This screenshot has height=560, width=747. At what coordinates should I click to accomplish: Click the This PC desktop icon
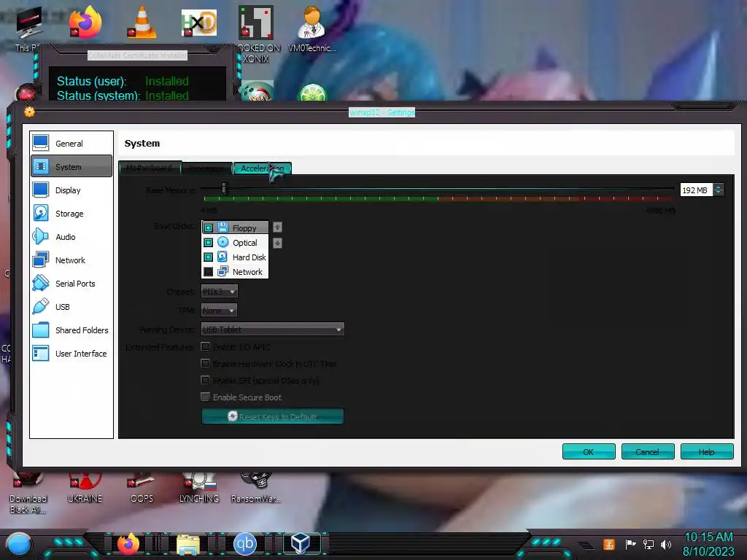[x=28, y=23]
